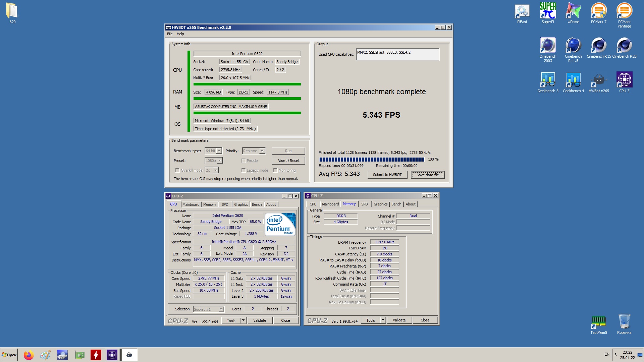Open Cinebench R15 desktop icon
Screen dimensions: 644x362
click(x=599, y=48)
